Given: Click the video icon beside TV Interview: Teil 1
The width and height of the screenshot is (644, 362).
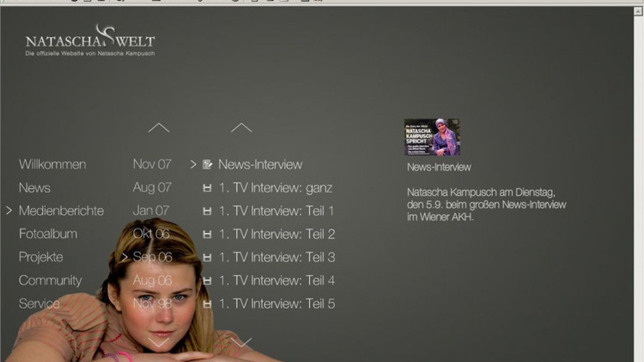Looking at the screenshot, I should click(x=207, y=211).
